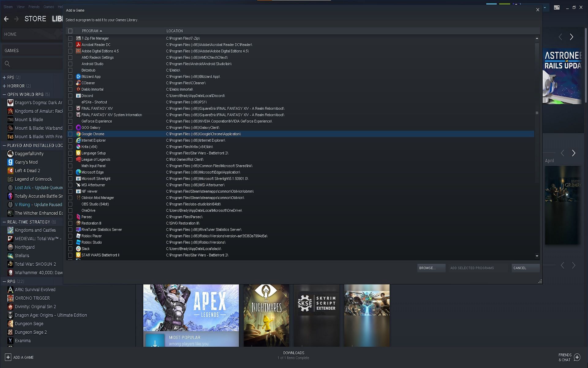588x368 pixels.
Task: Click the BROWSE... button
Action: tap(431, 268)
